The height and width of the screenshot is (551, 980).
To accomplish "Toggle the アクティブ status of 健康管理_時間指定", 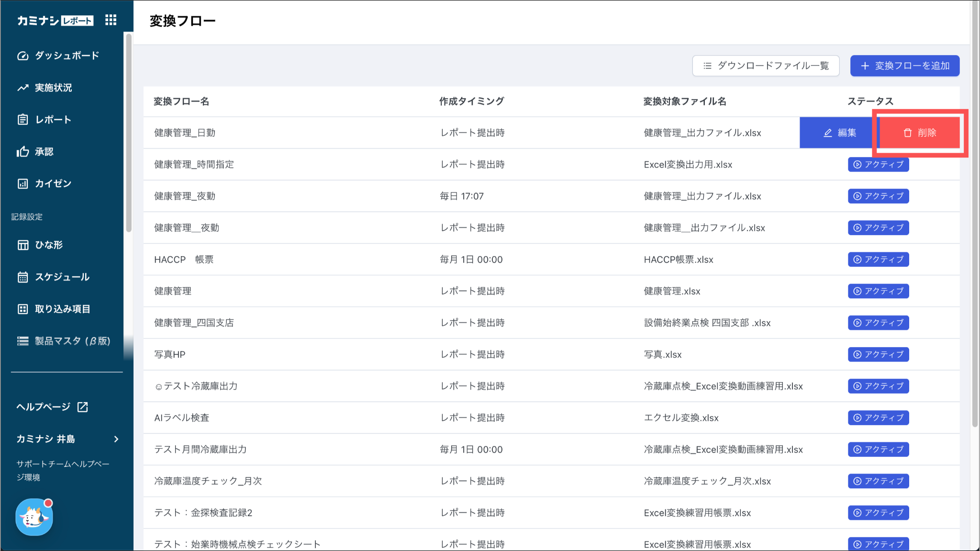I will (878, 165).
